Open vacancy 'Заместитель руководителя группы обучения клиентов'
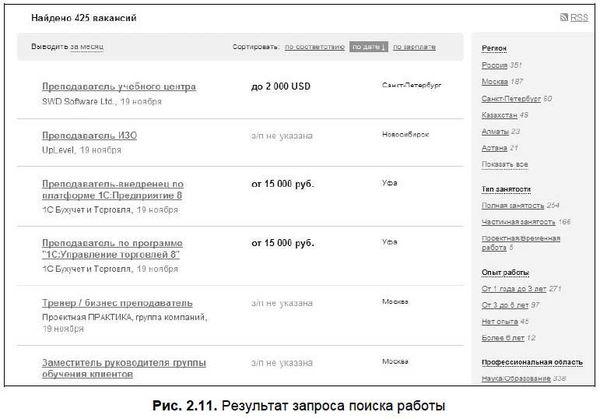Viewport: 600px width, 419px height. 124,368
